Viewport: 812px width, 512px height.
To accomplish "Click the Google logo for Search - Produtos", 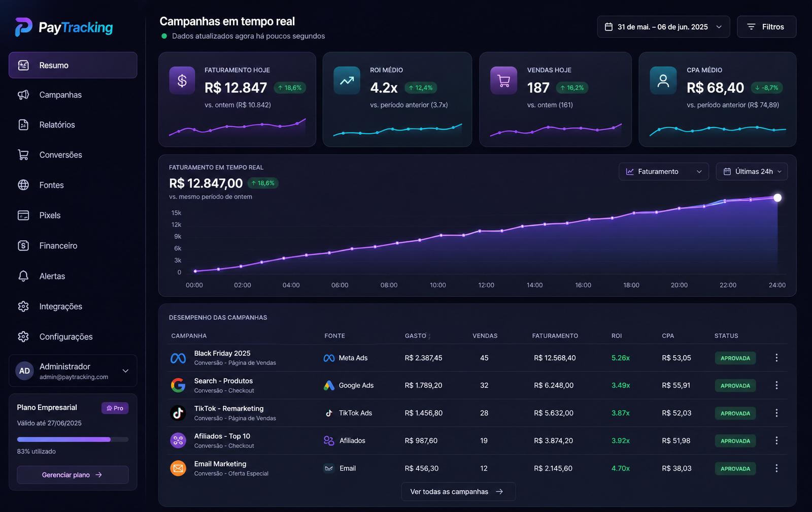I will pyautogui.click(x=178, y=386).
